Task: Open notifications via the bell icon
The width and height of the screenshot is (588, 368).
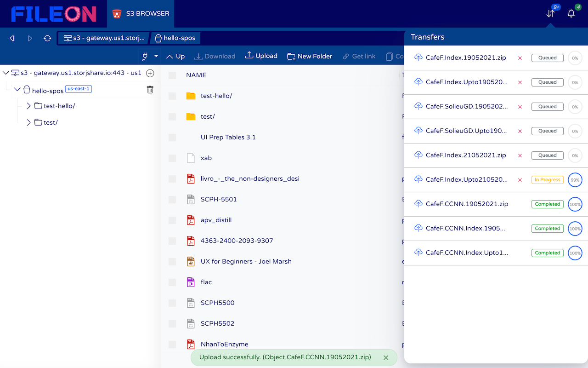Action: pos(571,14)
